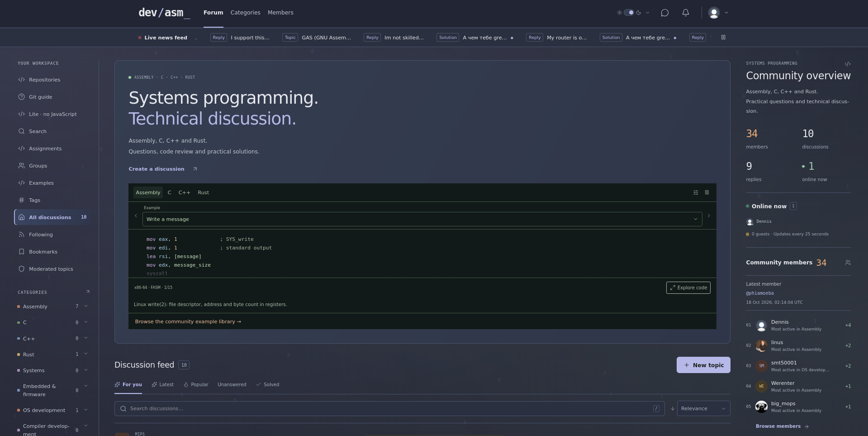This screenshot has height=436, width=868.
Task: Focus the Search discussions input
Action: coord(389,408)
